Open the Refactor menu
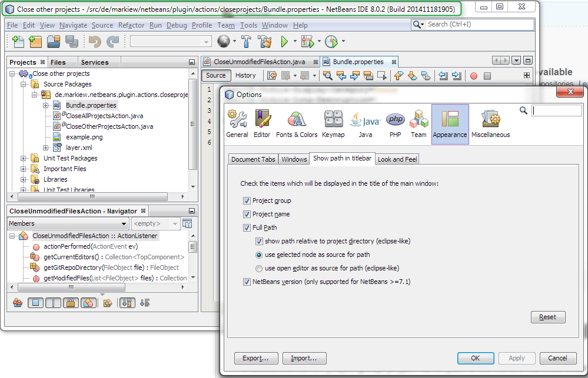The width and height of the screenshot is (588, 378). point(131,25)
